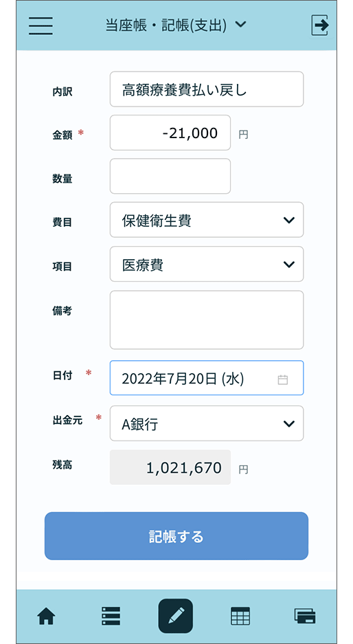Click the empty 数量 field
Image resolution: width=353 pixels, height=644 pixels.
pos(170,176)
